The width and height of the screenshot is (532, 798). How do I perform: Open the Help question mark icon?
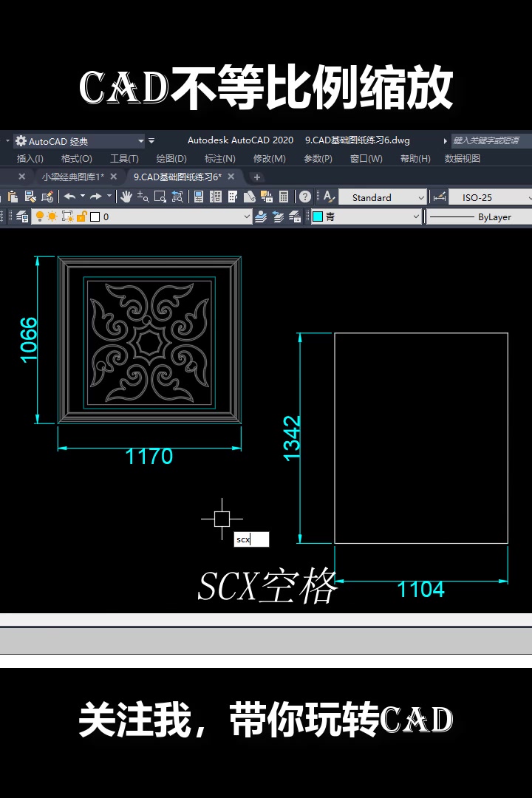[x=305, y=197]
